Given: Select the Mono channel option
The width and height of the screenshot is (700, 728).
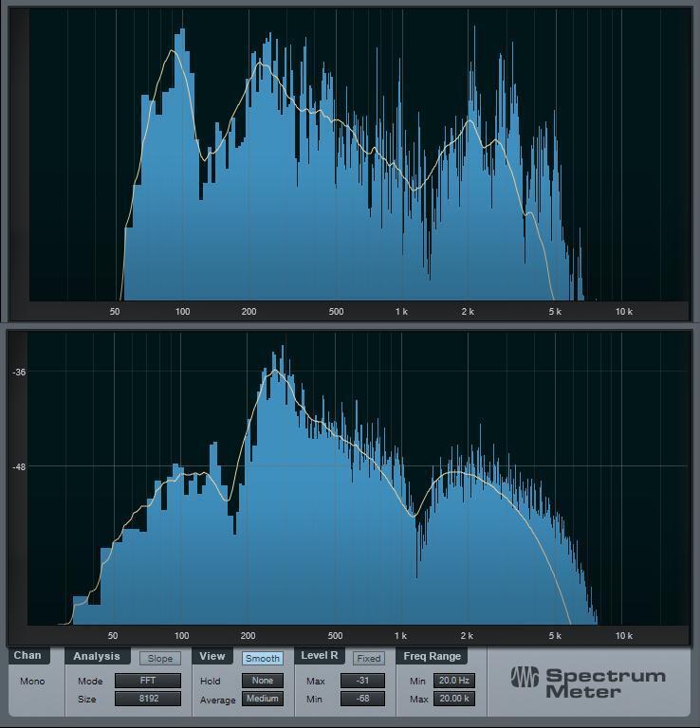Looking at the screenshot, I should coord(32,682).
